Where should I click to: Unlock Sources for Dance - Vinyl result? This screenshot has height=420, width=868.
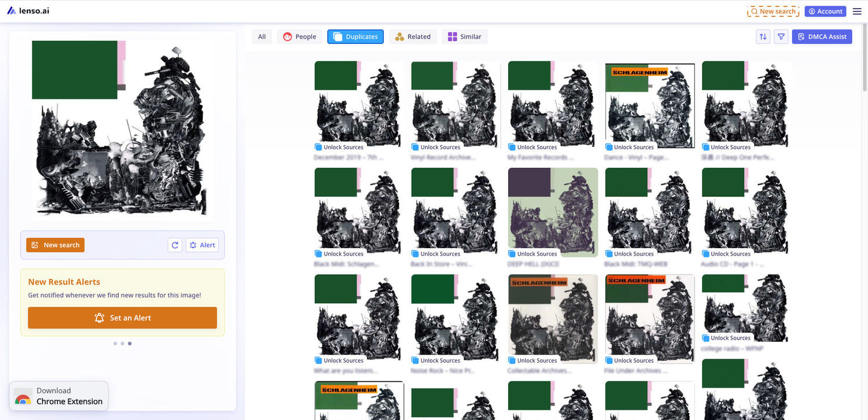(630, 147)
